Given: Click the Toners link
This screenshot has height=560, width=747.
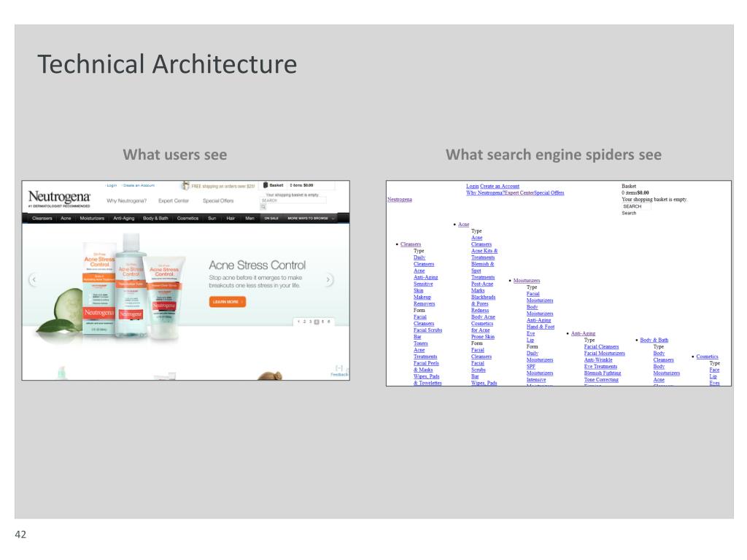Looking at the screenshot, I should point(421,343).
